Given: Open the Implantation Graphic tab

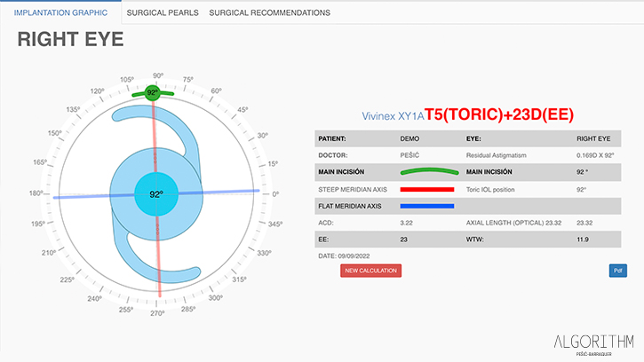Looking at the screenshot, I should coord(60,12).
